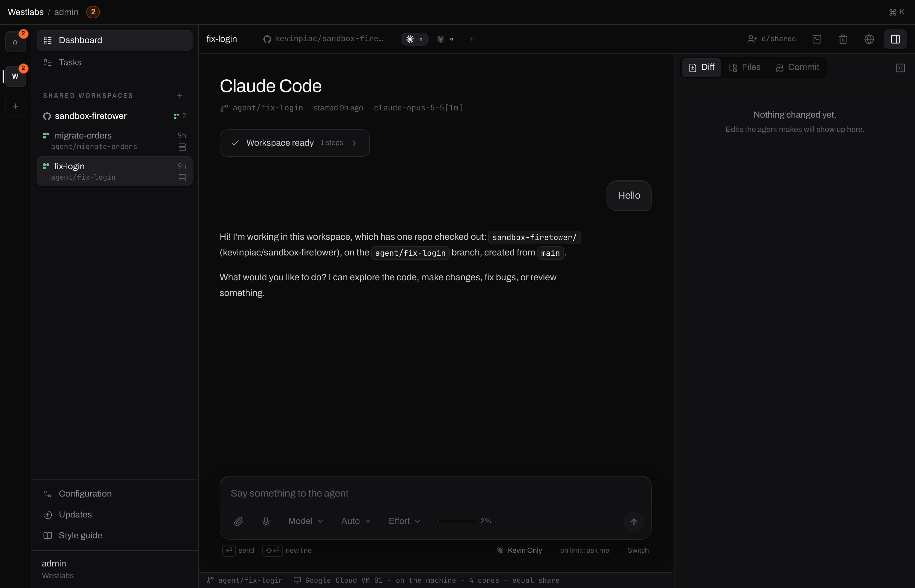Select the W workspace avatar in rail

coord(15,76)
